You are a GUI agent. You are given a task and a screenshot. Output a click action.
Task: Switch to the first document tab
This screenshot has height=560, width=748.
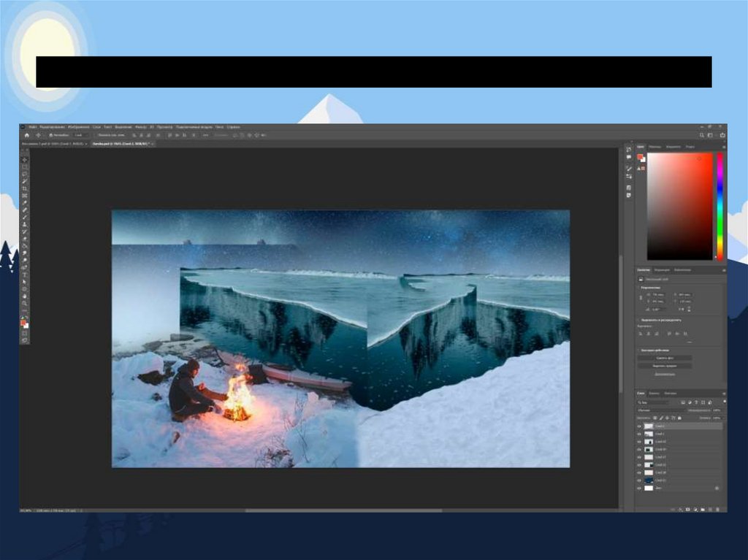tap(54, 144)
